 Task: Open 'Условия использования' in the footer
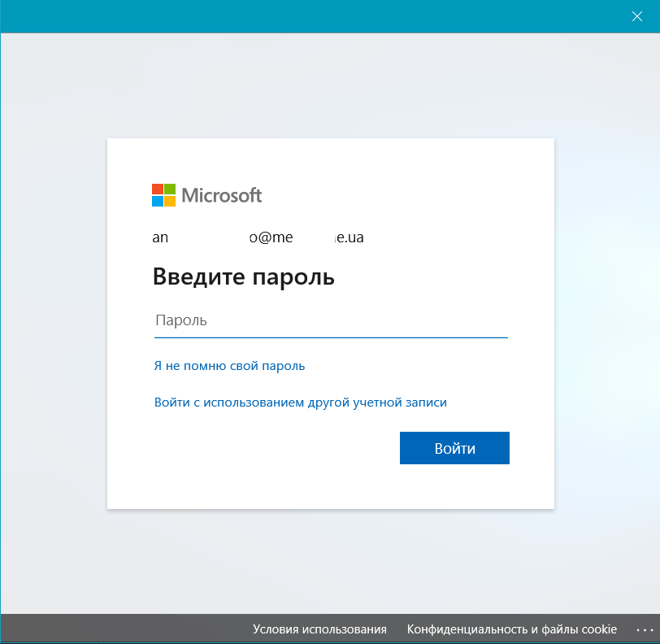[319, 629]
